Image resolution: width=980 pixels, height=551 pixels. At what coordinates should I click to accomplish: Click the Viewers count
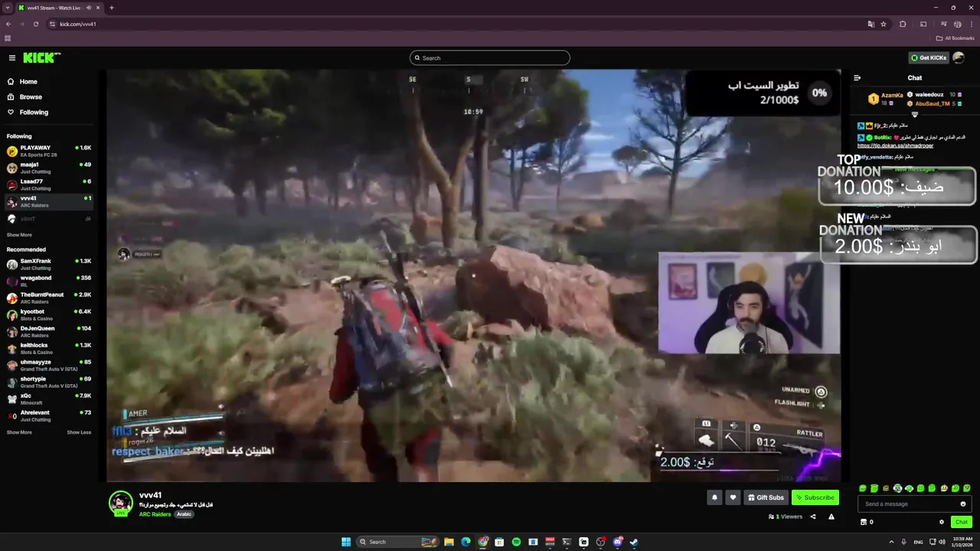point(786,517)
